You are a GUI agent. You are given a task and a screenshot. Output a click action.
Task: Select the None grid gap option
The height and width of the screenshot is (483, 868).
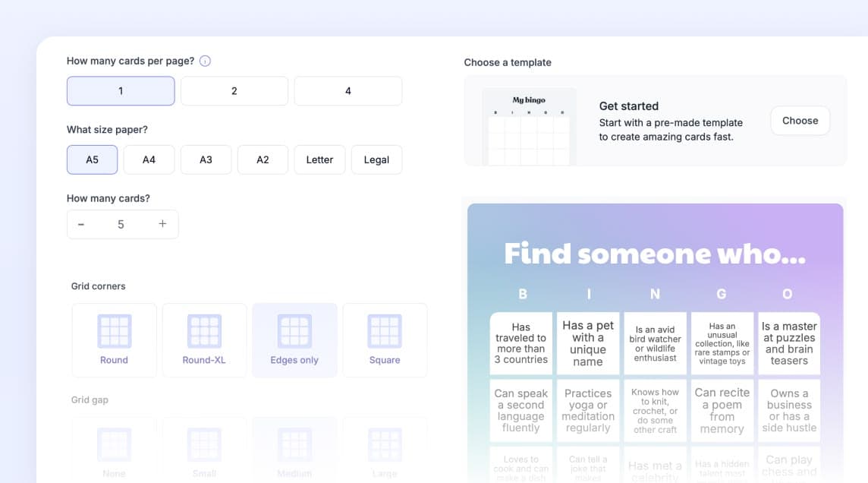[114, 445]
